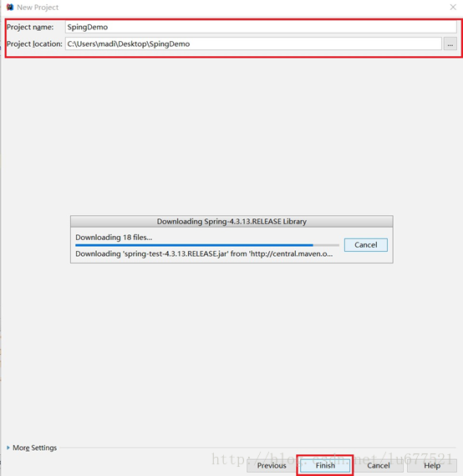Click the download progress bar
The image size is (463, 476).
click(x=207, y=245)
